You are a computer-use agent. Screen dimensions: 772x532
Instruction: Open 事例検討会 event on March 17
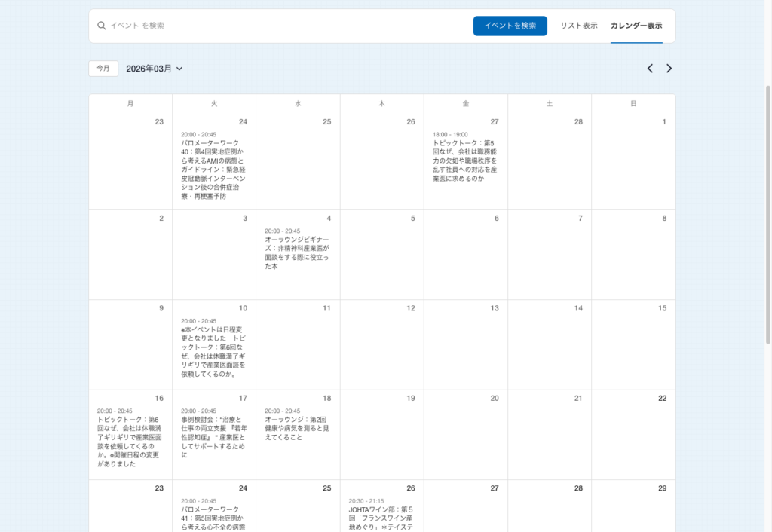click(x=213, y=437)
